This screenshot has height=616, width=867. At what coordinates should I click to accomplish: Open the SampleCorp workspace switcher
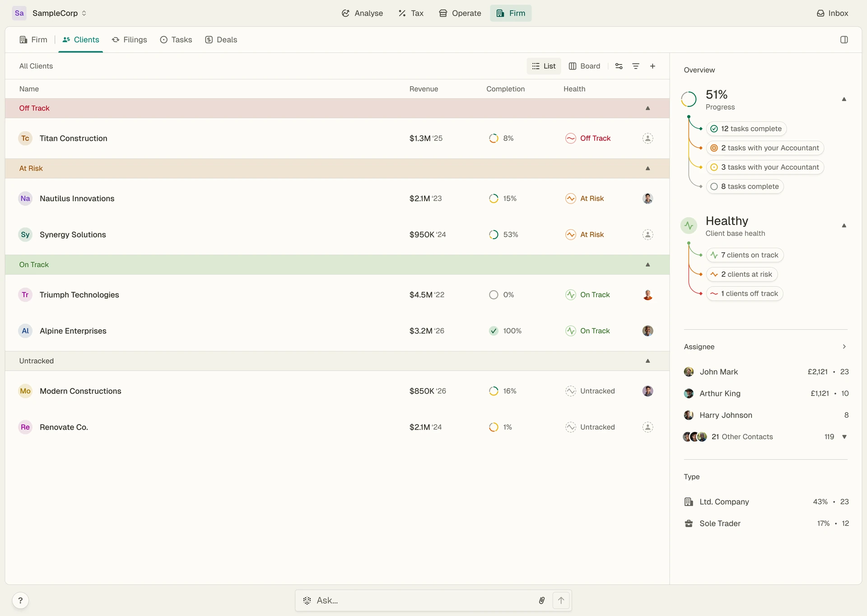point(50,13)
